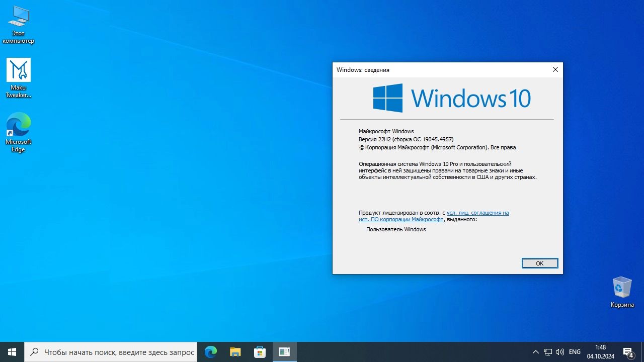
Task: Select the Maku Tweaker desktop shortcut
Action: (x=18, y=78)
